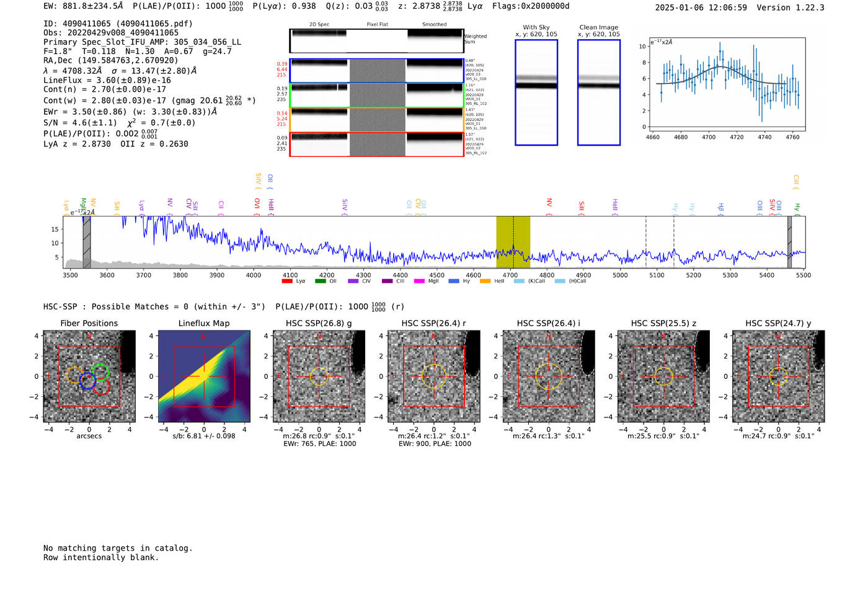The width and height of the screenshot is (868, 591).
Task: Click the Version 1.22.3 text
Action: 790,7
